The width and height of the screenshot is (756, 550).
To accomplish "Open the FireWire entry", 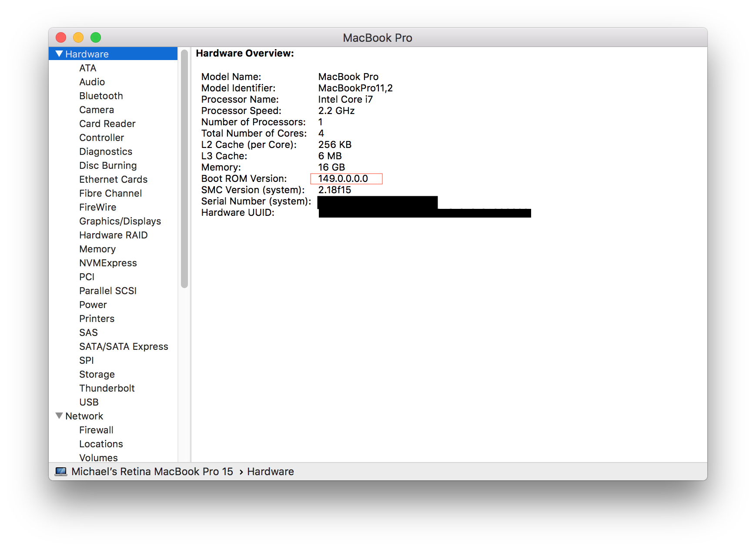I will click(x=98, y=207).
